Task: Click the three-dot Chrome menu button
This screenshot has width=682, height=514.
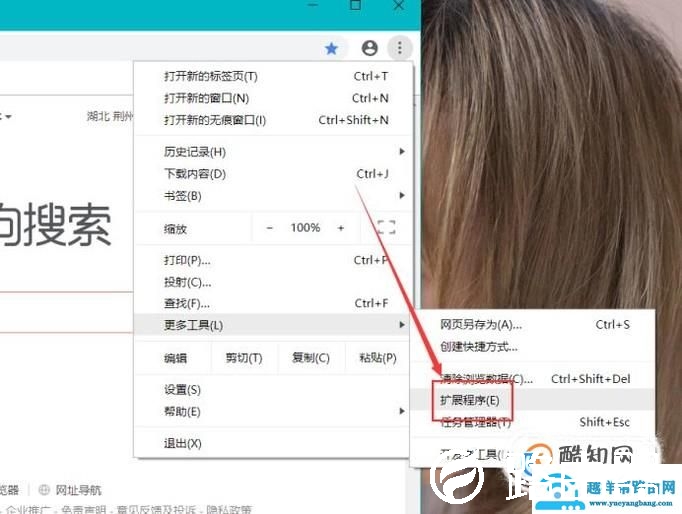Action: pos(399,47)
